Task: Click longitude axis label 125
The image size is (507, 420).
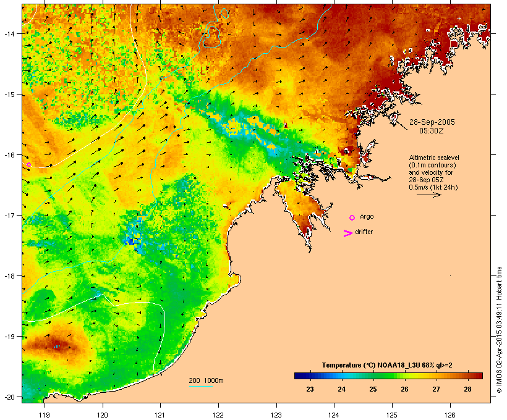Action: (x=392, y=415)
